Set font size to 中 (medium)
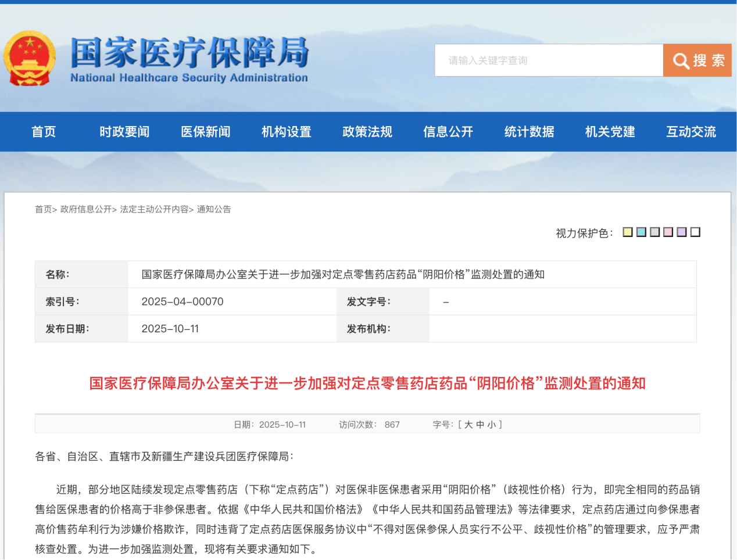This screenshot has width=737, height=560. coord(480,425)
